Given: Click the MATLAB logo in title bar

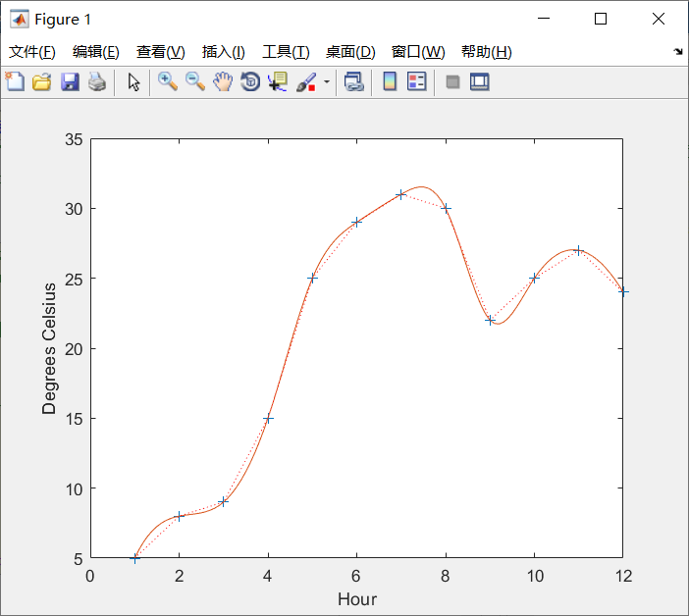Looking at the screenshot, I should click(x=20, y=19).
